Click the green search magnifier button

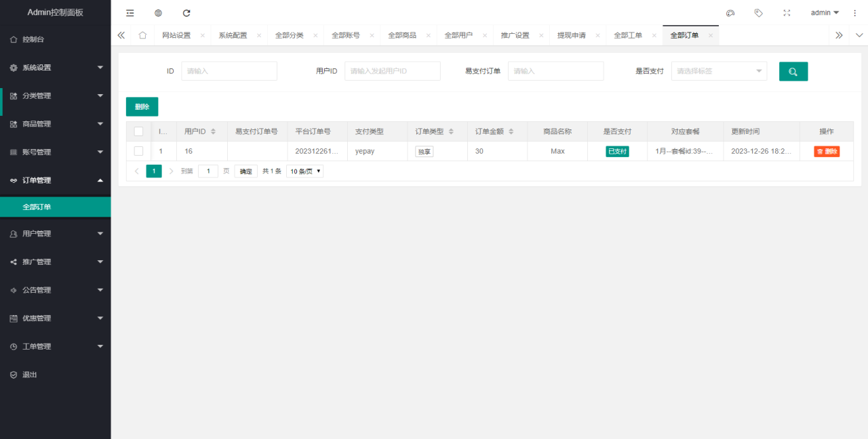point(793,71)
